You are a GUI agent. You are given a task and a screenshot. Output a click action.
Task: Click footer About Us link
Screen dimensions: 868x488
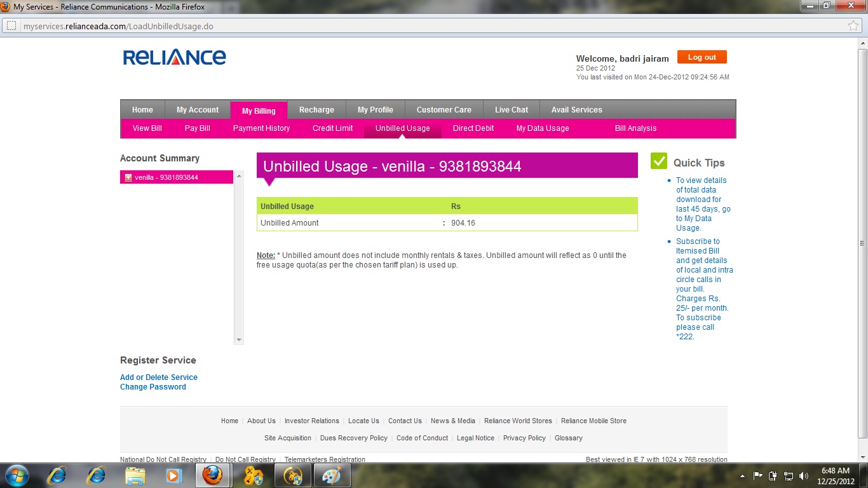261,421
